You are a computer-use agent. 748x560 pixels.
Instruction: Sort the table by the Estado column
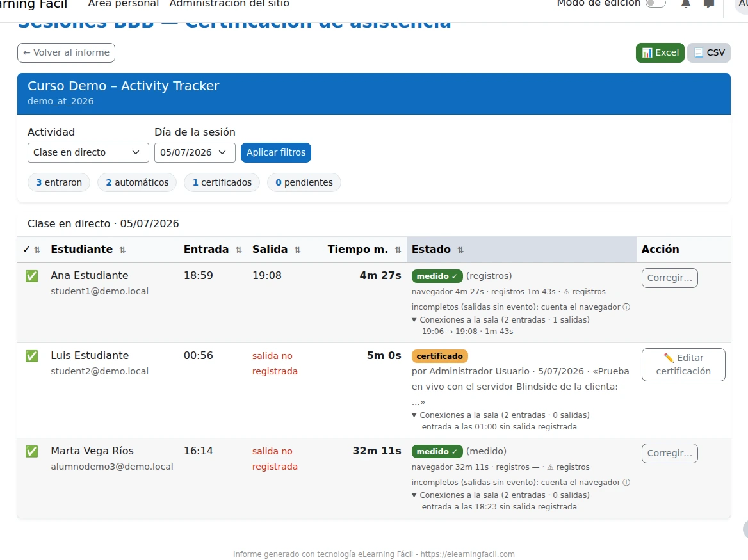[x=437, y=249]
